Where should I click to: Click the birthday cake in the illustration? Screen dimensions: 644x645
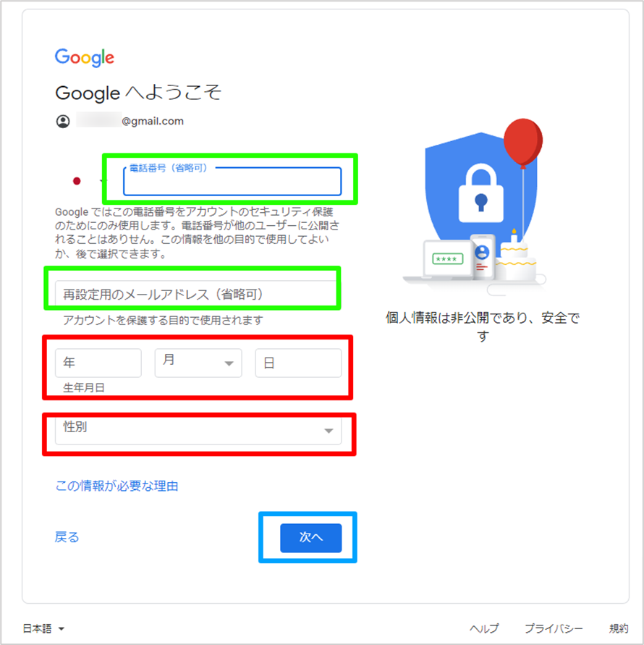point(516,257)
